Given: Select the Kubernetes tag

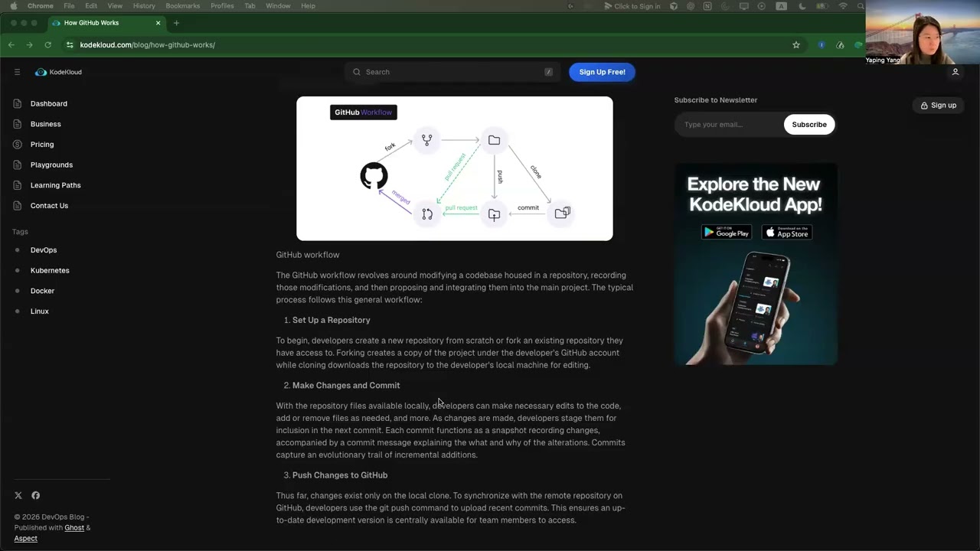Looking at the screenshot, I should (50, 271).
